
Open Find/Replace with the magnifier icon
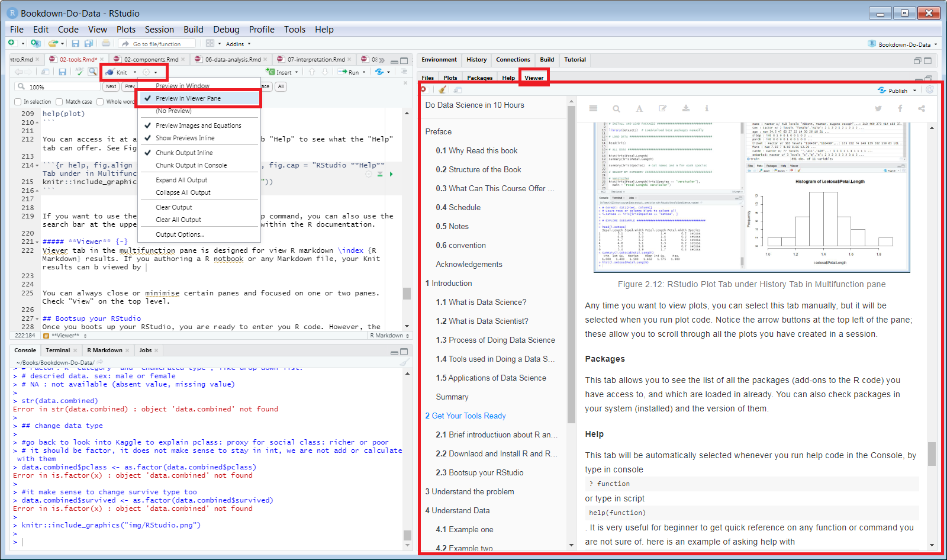click(93, 72)
